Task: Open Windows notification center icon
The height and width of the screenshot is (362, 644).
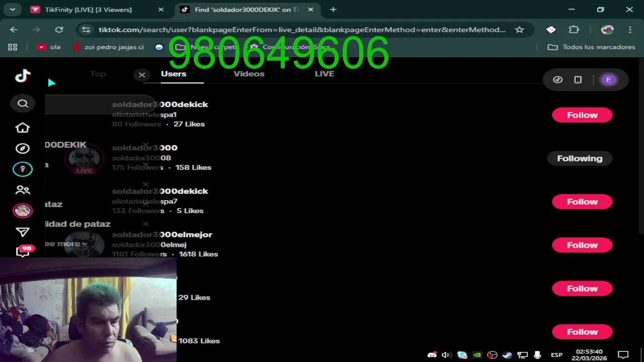Action: click(623, 355)
